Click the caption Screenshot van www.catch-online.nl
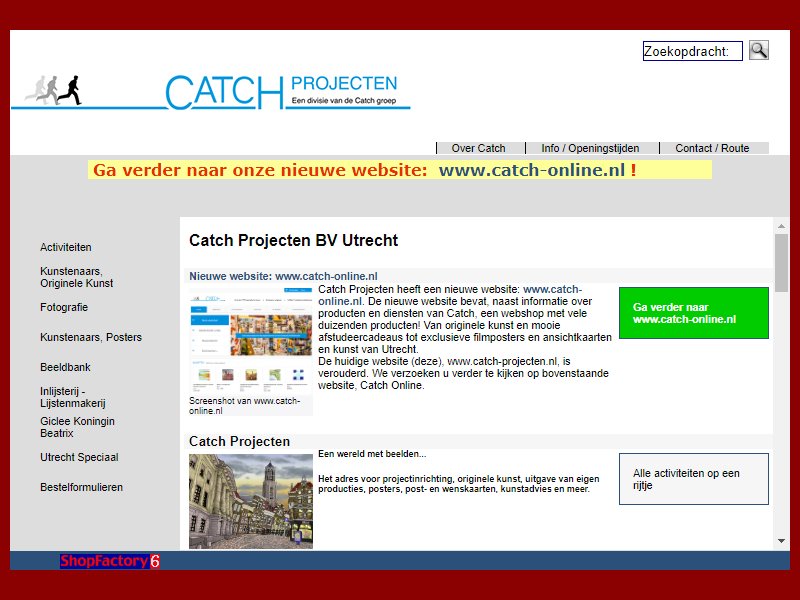The height and width of the screenshot is (600, 800). 244,406
